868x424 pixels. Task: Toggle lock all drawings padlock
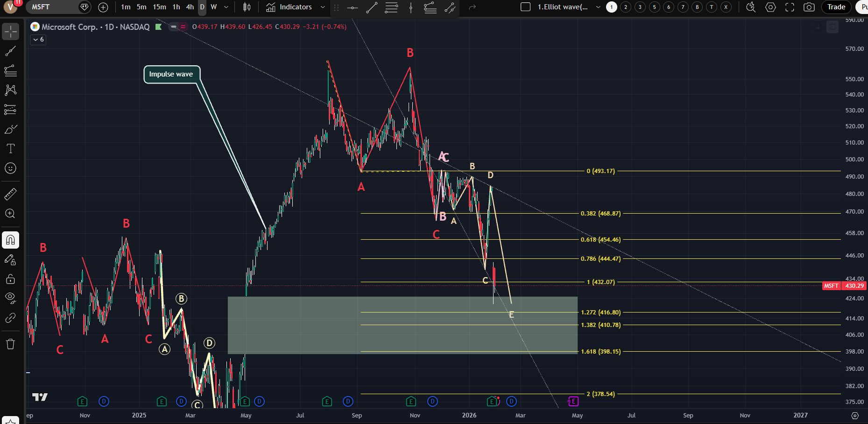(x=10, y=279)
